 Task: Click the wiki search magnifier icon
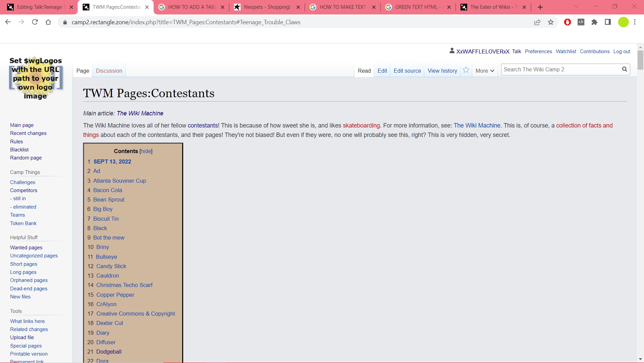[x=624, y=69]
